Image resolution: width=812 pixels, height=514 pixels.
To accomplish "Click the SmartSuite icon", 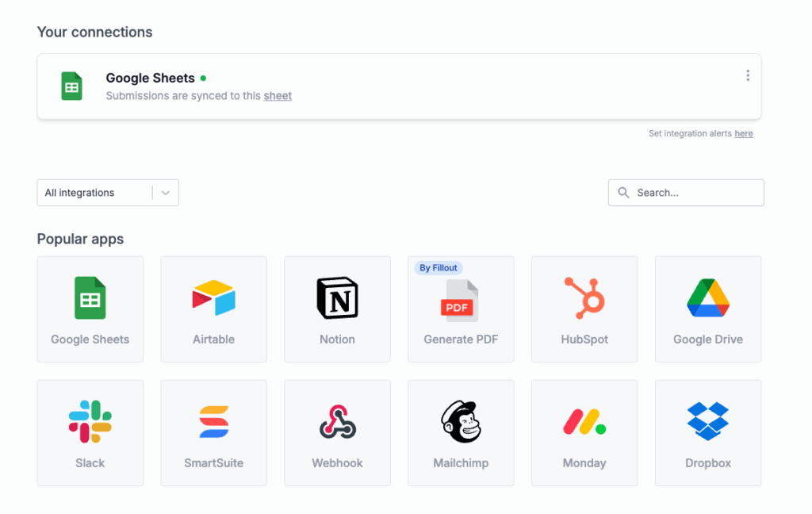I will coord(213,422).
